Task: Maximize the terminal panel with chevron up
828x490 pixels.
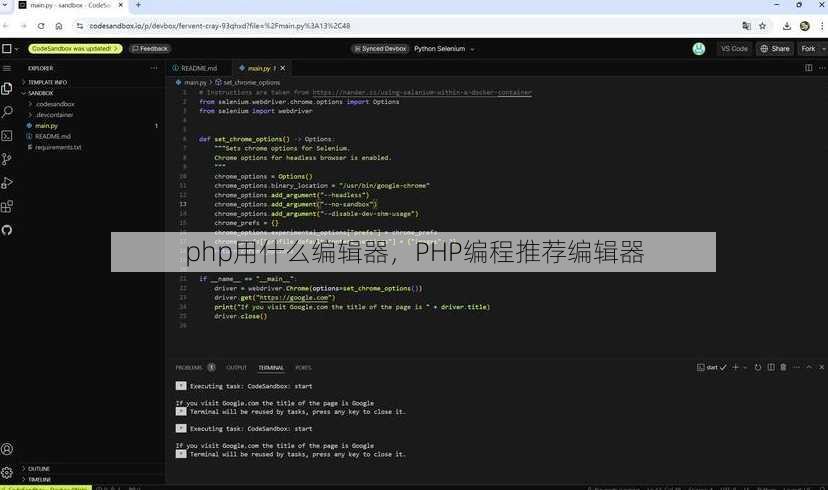Action: coord(809,367)
